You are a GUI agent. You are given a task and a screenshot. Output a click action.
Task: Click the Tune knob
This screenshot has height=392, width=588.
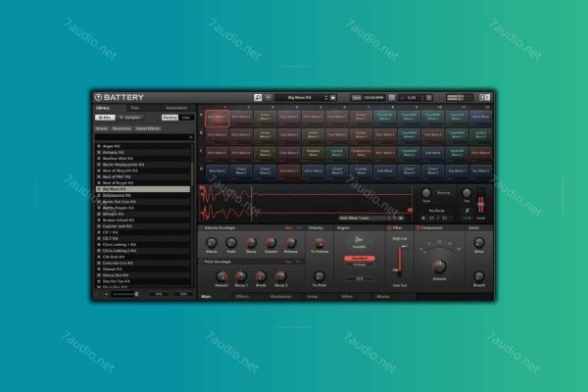(426, 193)
